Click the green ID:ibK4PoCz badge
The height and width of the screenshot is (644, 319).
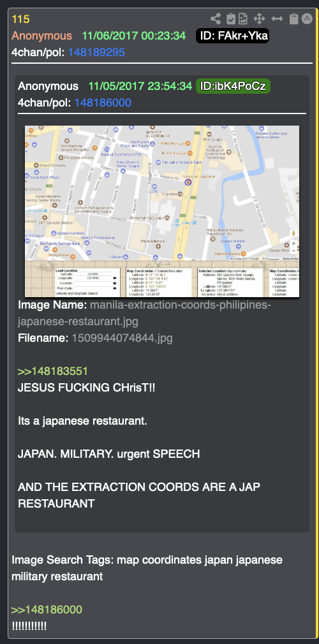[233, 86]
